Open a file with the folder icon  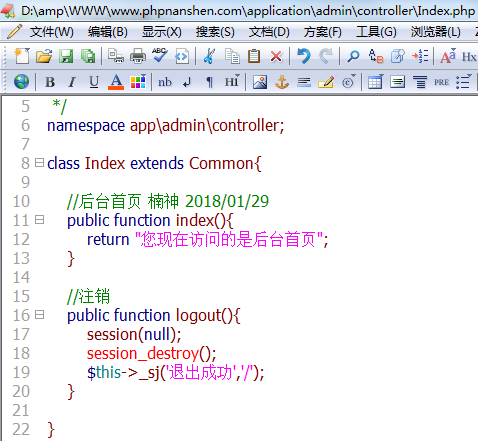44,56
